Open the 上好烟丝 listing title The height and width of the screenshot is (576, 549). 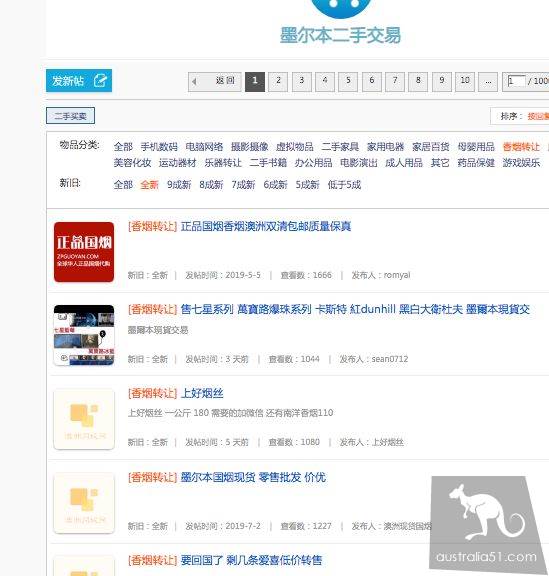click(202, 393)
